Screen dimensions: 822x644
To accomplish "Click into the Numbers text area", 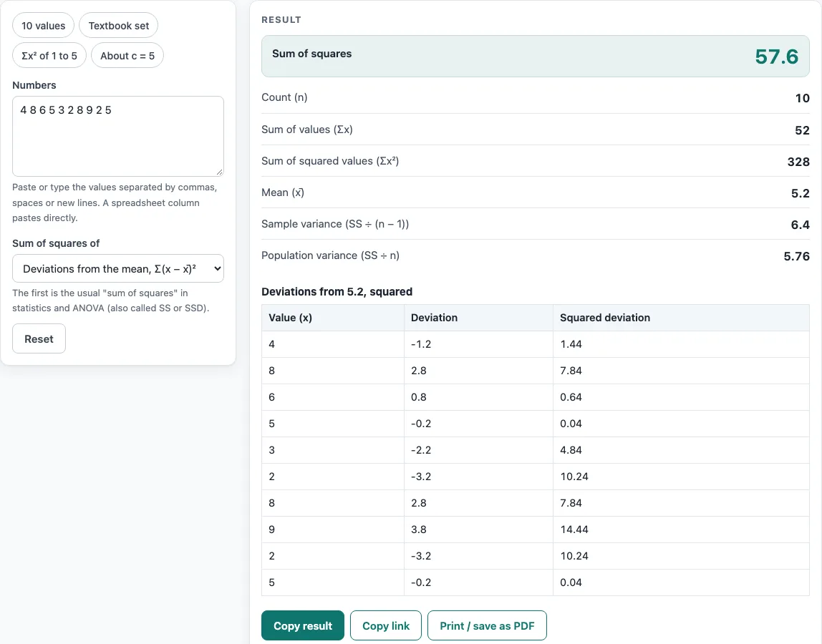I will (x=118, y=136).
